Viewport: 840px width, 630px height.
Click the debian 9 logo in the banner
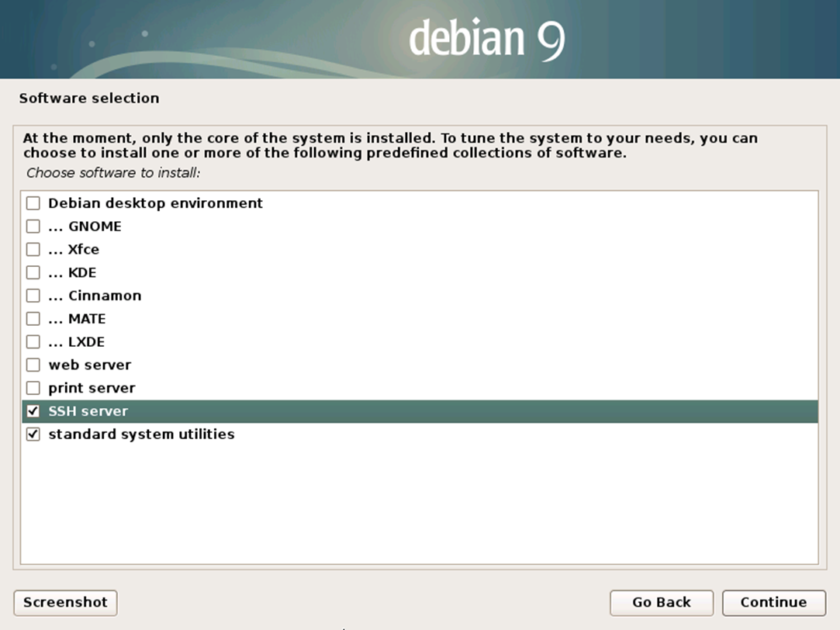tap(486, 39)
